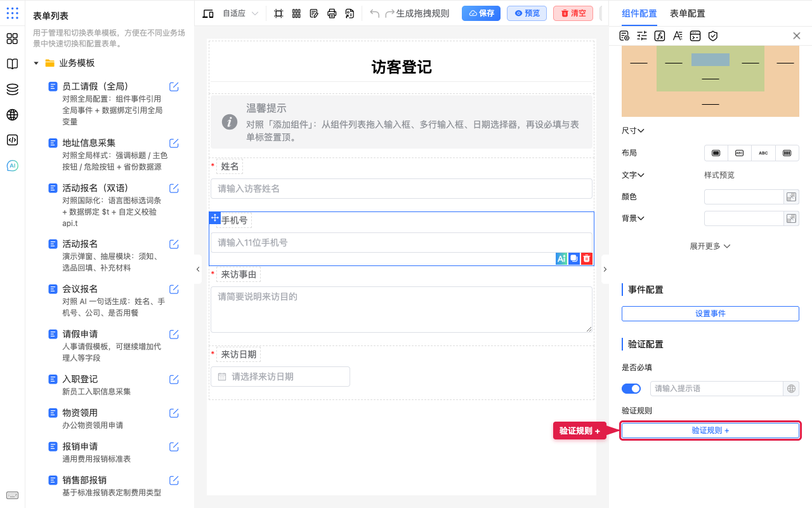Open the 颜色 color picker swatch
The image size is (812, 508).
(791, 197)
